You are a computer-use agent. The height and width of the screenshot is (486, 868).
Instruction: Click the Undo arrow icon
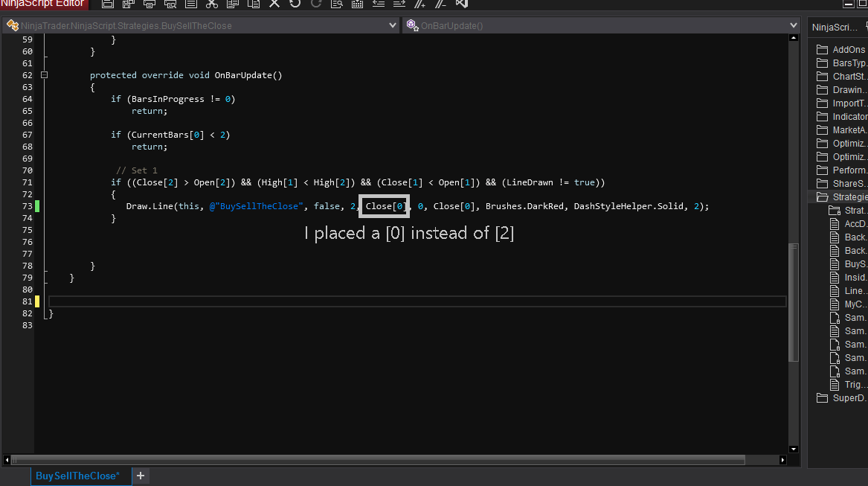tap(295, 3)
